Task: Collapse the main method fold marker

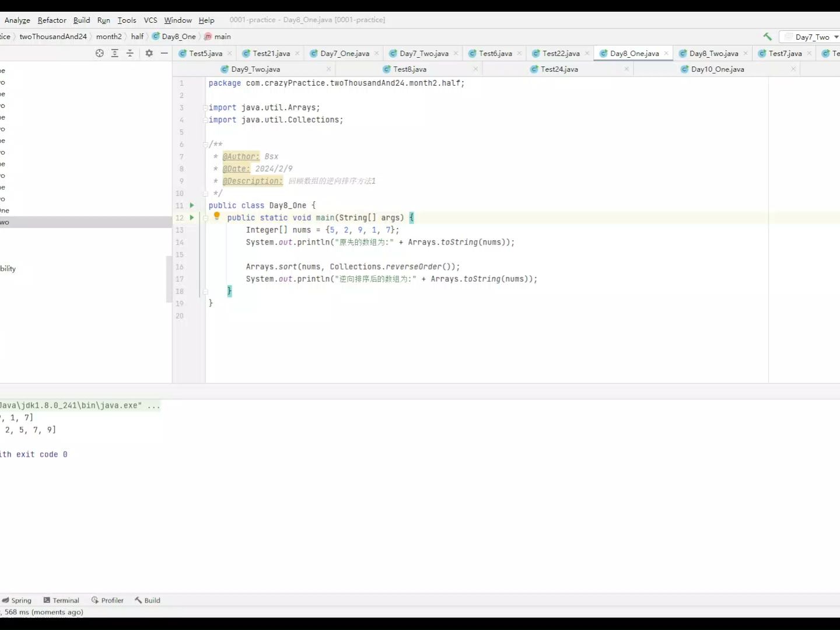Action: coord(205,218)
